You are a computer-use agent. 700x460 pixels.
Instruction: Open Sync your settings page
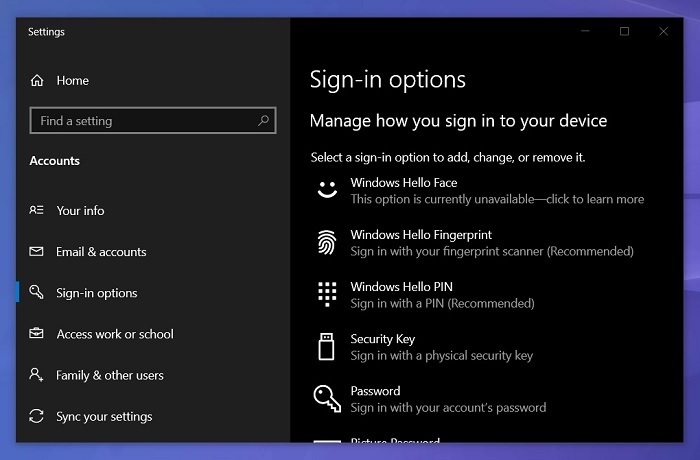click(x=104, y=416)
